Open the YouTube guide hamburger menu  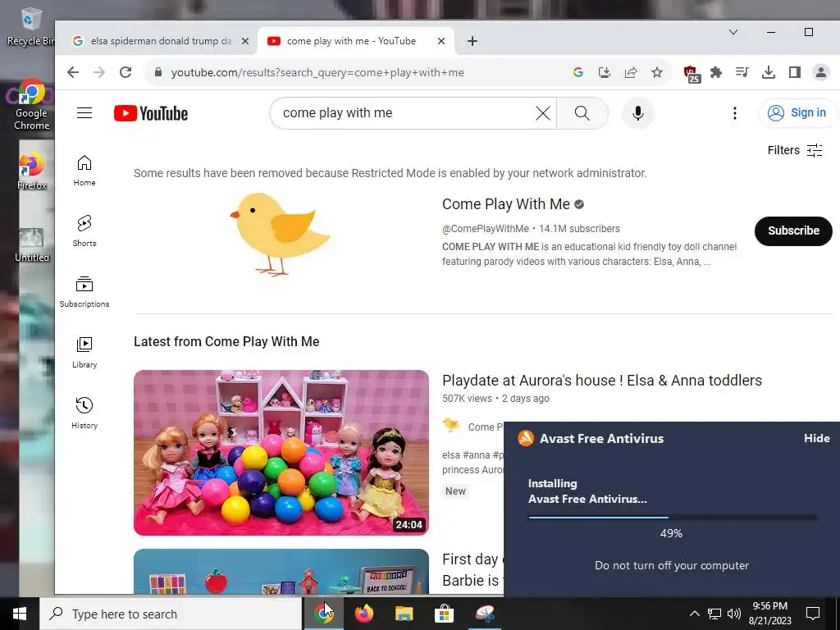tap(84, 113)
